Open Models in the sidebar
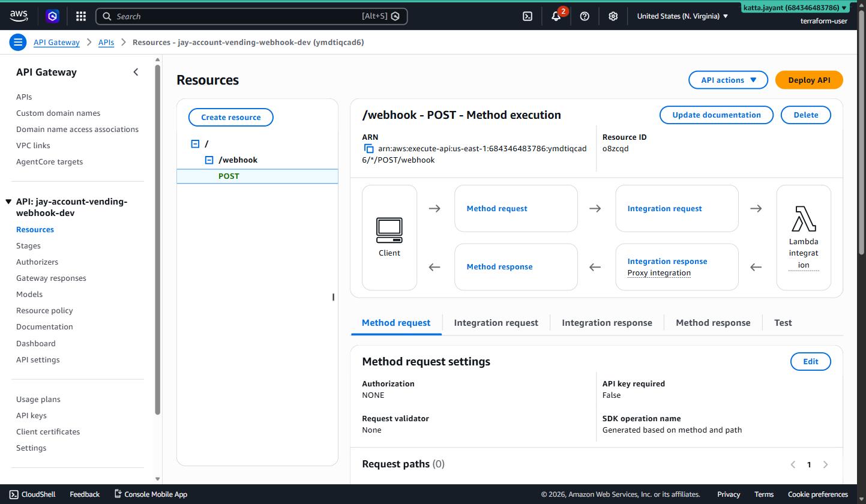Screen dimensions: 866x504 (29, 295)
